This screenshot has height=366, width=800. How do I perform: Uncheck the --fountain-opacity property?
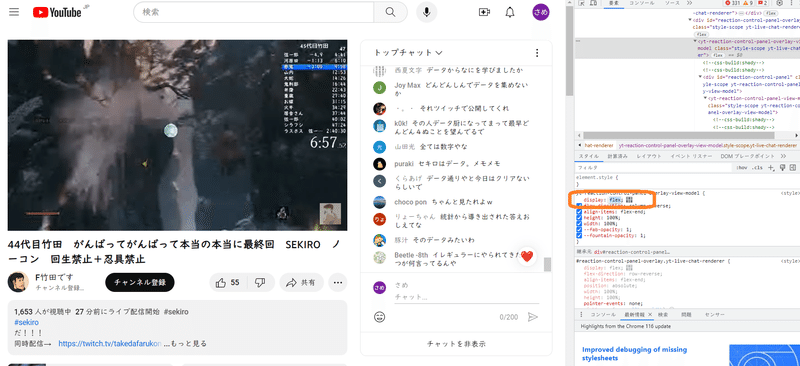(579, 236)
